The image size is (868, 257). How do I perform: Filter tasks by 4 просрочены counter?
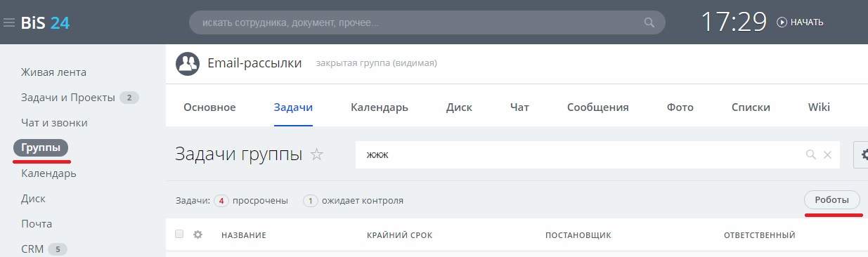[x=251, y=201]
